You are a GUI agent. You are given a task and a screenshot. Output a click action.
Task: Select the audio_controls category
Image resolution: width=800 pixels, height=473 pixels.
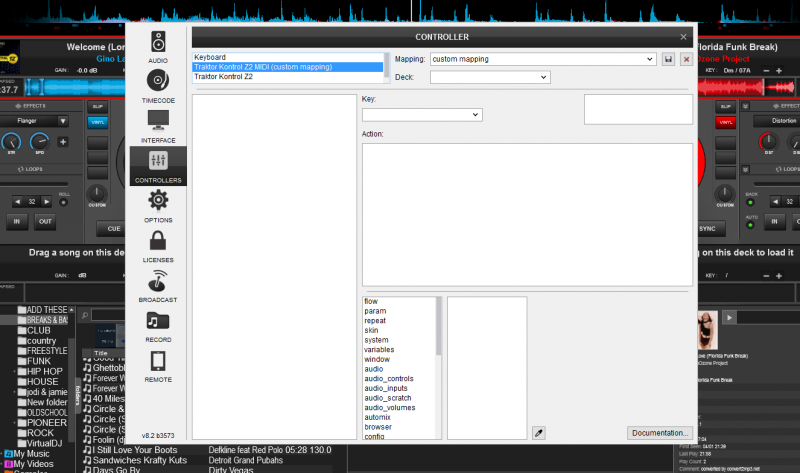(x=389, y=379)
